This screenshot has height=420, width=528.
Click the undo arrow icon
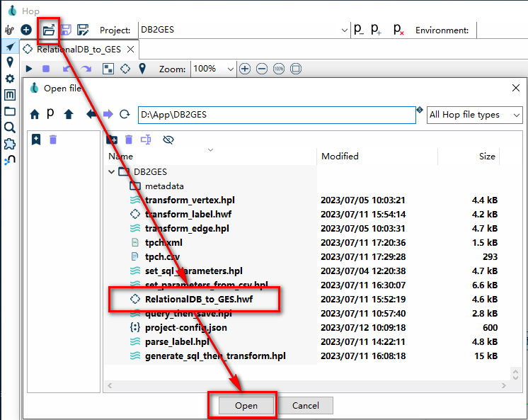click(x=67, y=69)
